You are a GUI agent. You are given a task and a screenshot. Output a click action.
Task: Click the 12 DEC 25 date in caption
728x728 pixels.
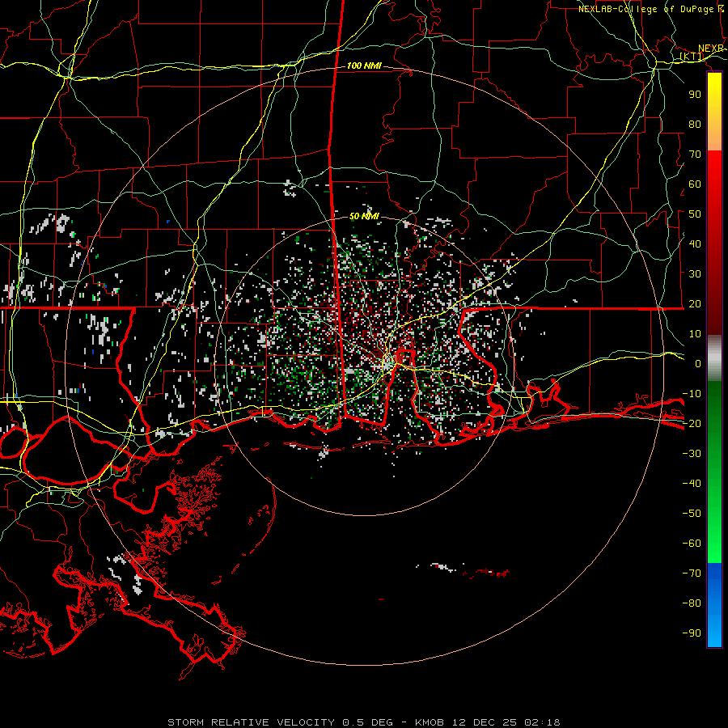pos(485,722)
